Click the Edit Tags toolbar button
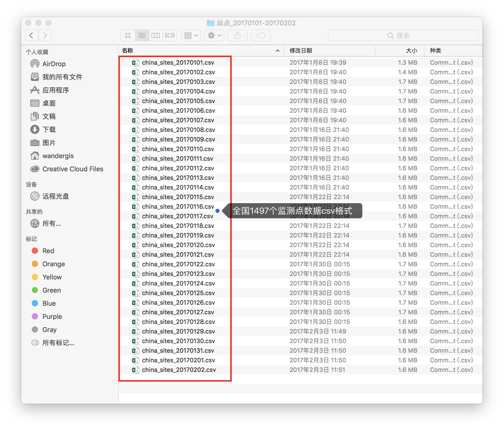Screen dimensions: 504x429 (260, 35)
